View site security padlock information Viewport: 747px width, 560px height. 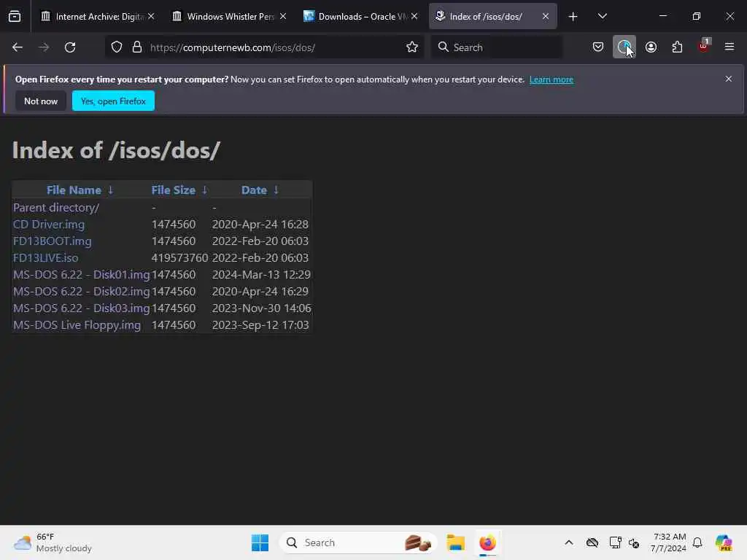pyautogui.click(x=137, y=47)
